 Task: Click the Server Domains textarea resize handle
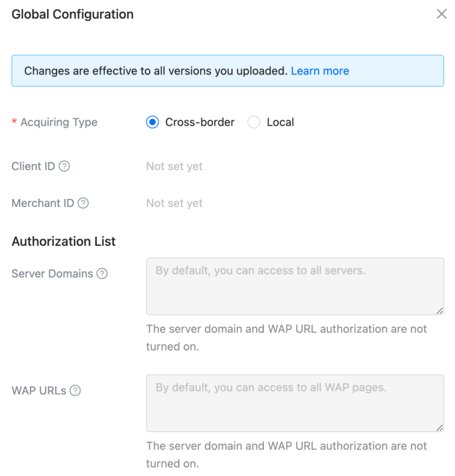click(x=439, y=311)
